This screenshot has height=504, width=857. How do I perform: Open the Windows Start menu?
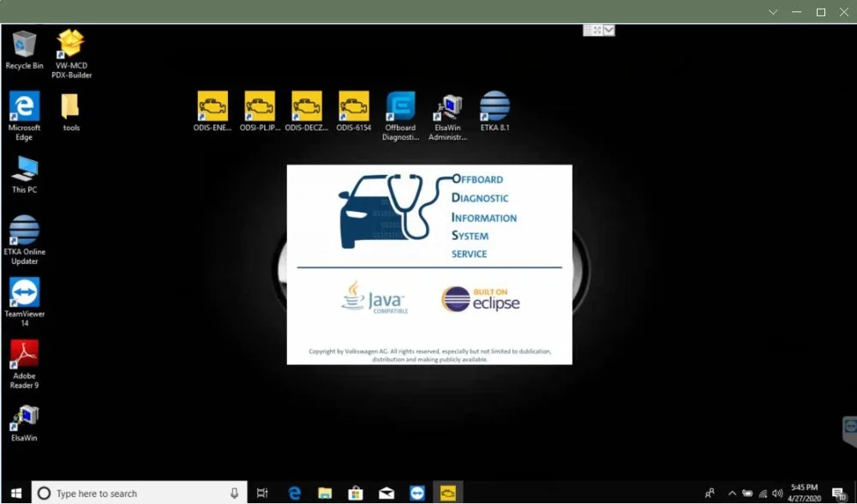(x=15, y=493)
